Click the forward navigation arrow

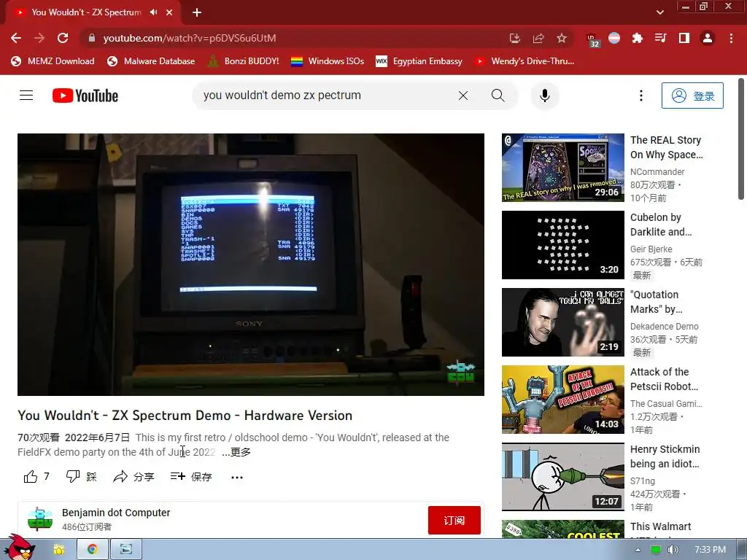pos(39,38)
